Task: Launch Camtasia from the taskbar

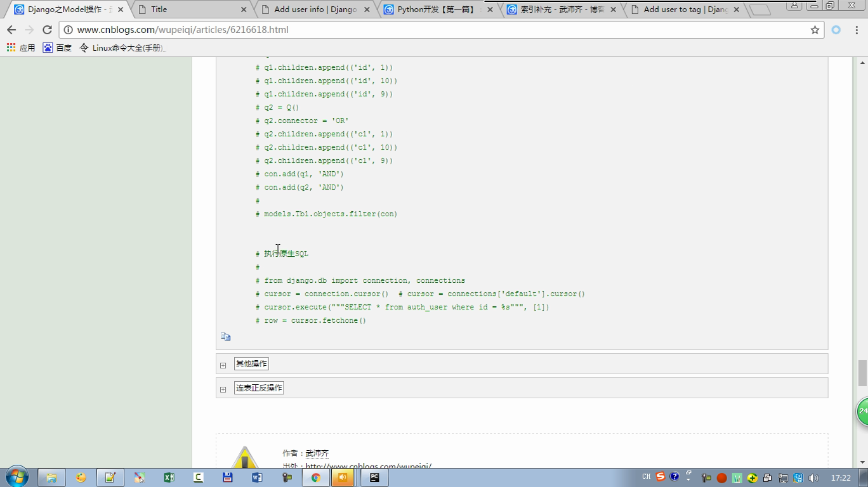Action: [x=198, y=477]
